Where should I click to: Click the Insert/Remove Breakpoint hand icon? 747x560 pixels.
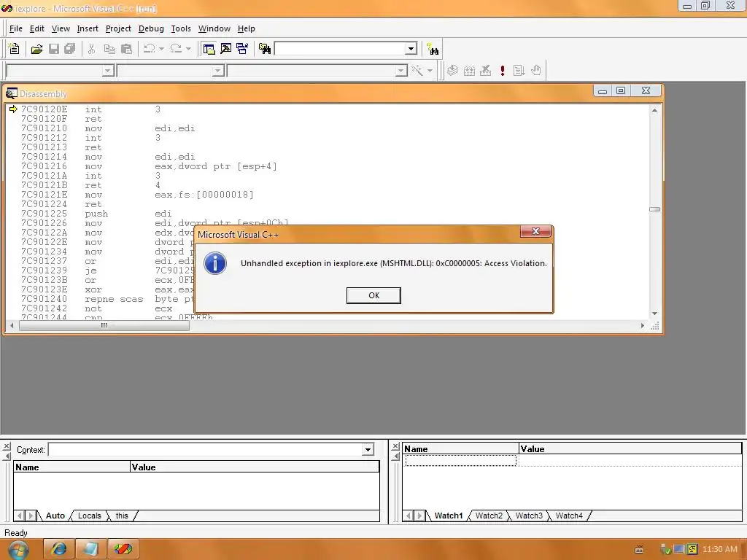[x=536, y=71]
